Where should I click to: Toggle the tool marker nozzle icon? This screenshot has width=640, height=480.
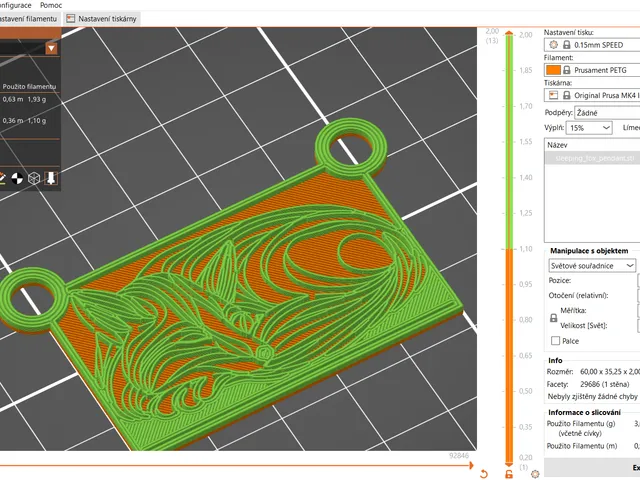[51, 178]
